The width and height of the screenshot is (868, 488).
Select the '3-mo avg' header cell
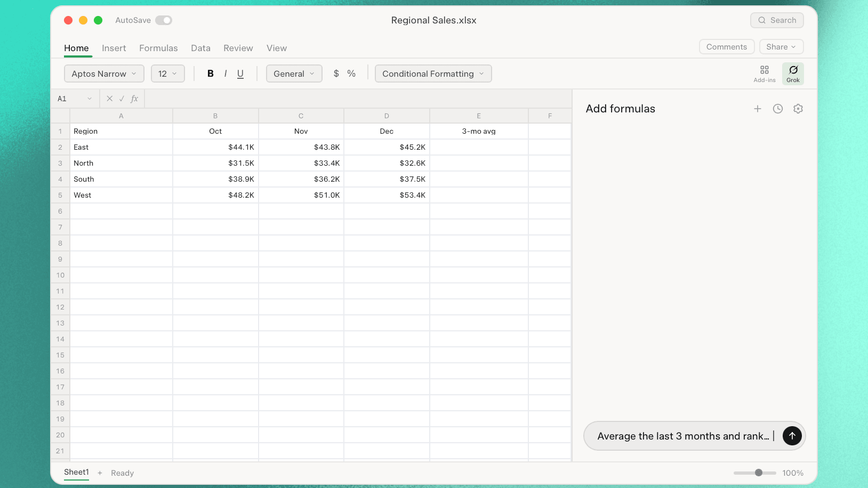[x=479, y=131]
